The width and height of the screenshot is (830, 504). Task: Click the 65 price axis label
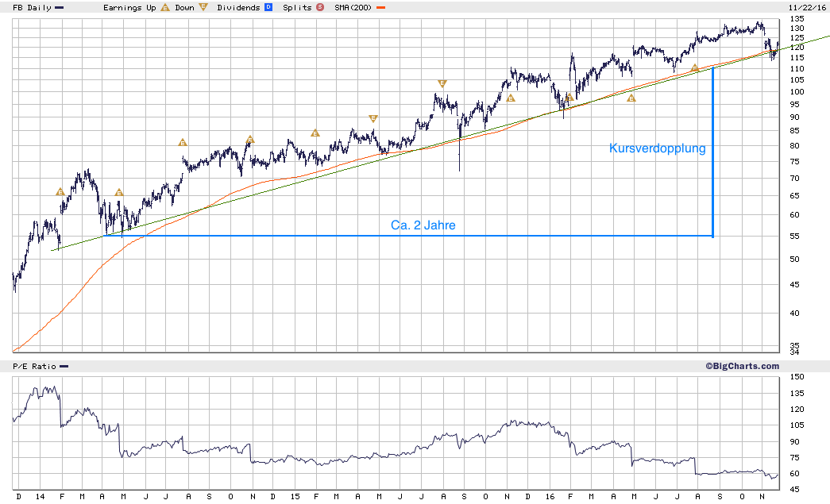coord(794,196)
